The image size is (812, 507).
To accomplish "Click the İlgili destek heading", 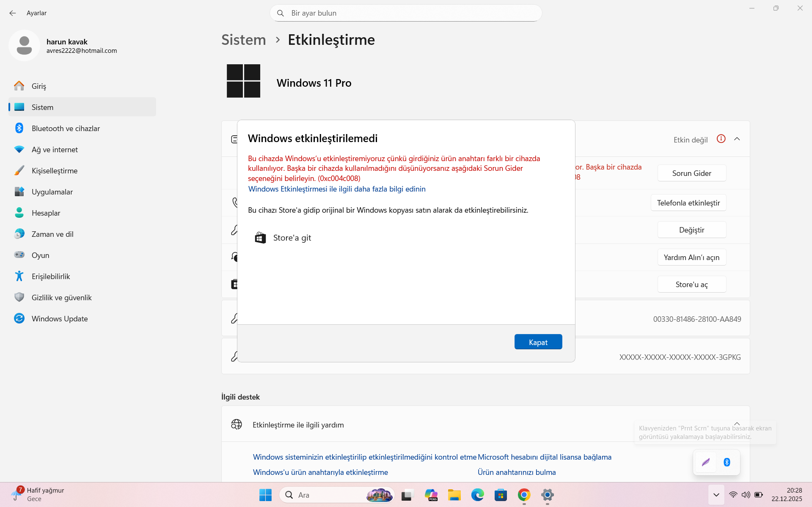I will pos(240,397).
